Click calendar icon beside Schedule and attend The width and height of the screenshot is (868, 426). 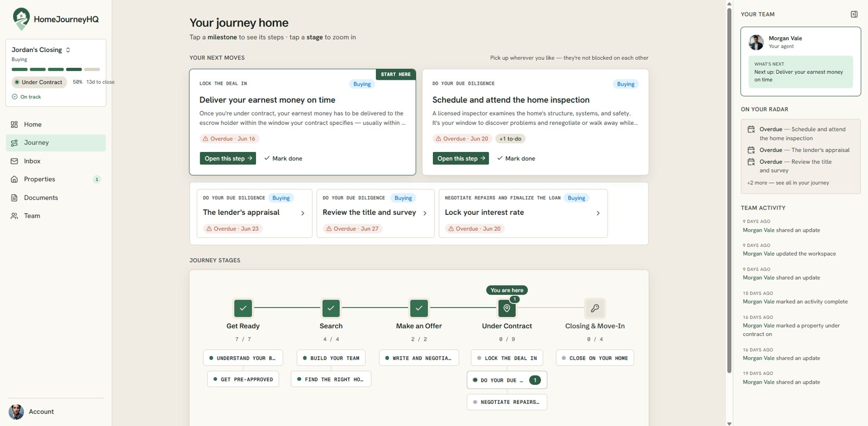tap(751, 129)
